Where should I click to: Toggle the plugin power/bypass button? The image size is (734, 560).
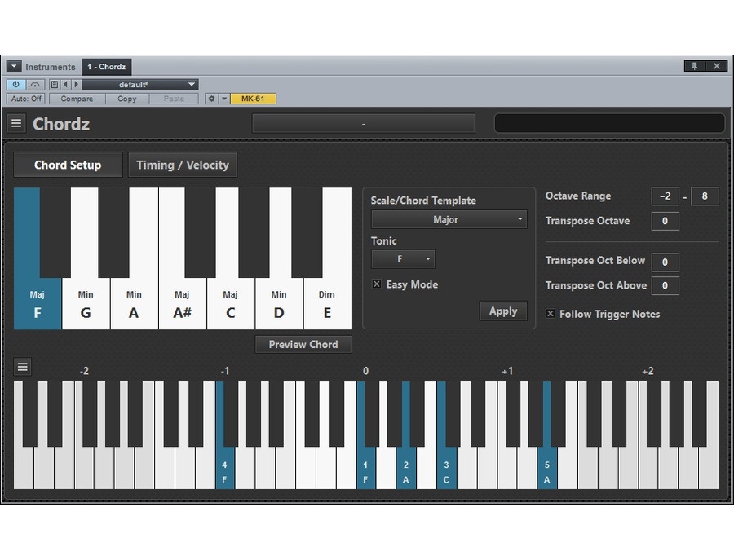click(16, 84)
